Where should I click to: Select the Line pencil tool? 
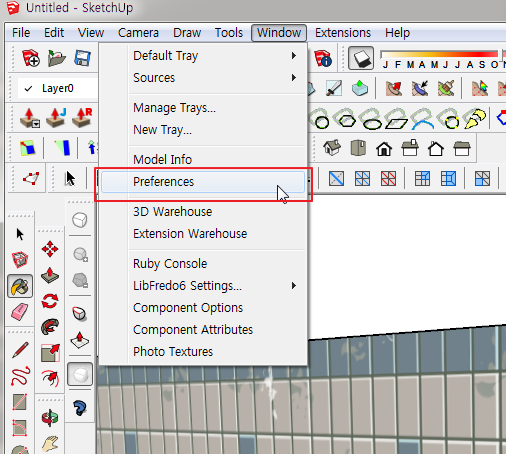pyautogui.click(x=20, y=350)
